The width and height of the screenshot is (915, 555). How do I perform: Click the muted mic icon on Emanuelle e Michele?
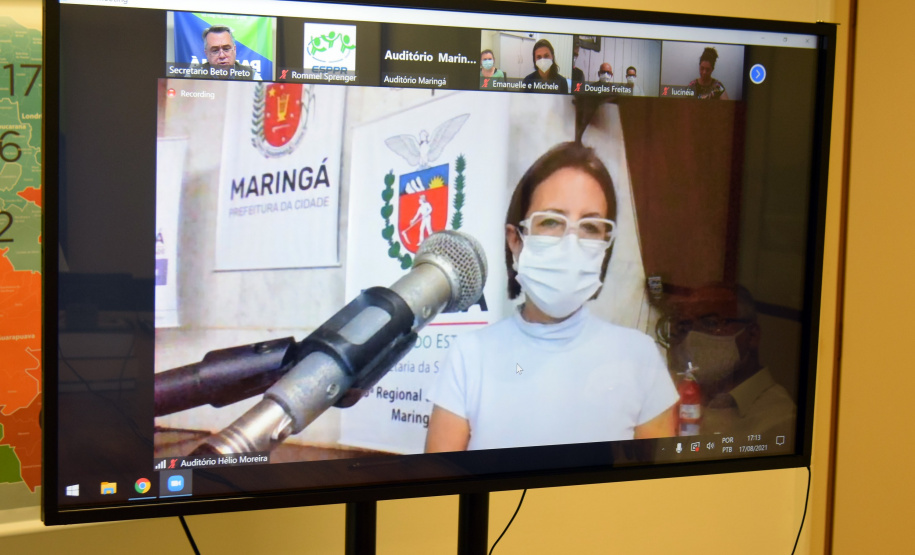point(486,84)
